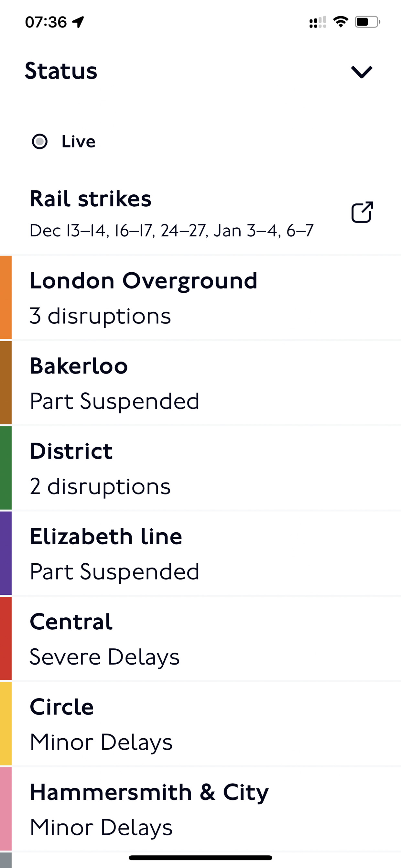Tap the Status heading
The width and height of the screenshot is (401, 868).
(61, 71)
